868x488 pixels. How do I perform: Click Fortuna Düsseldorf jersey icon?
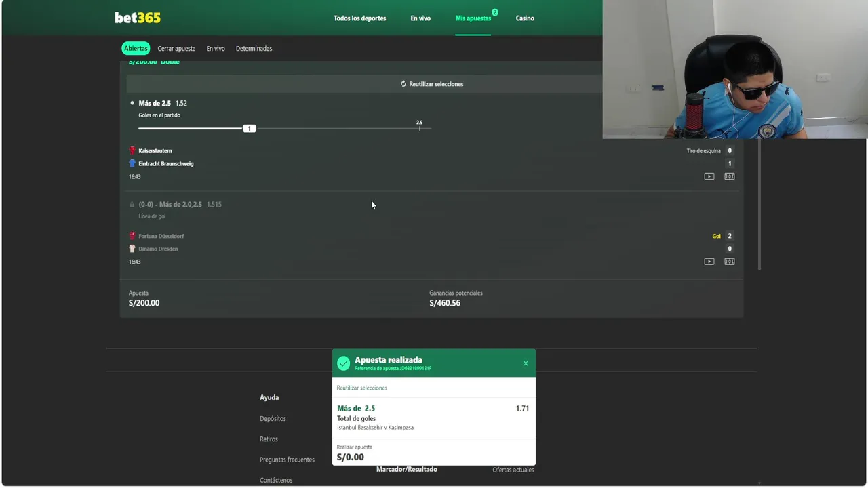tap(132, 236)
